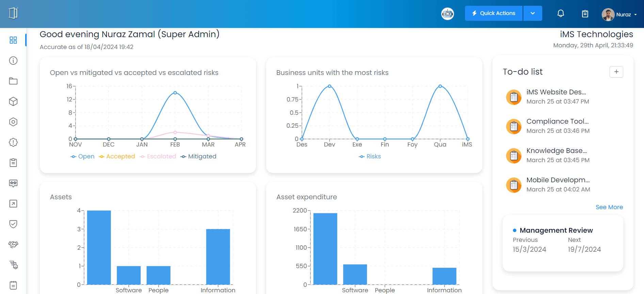Add a new to-do item with plus button

(616, 72)
